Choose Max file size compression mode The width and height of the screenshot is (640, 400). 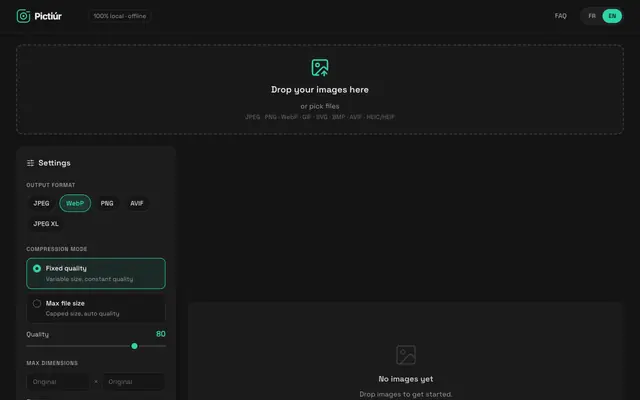(96, 308)
